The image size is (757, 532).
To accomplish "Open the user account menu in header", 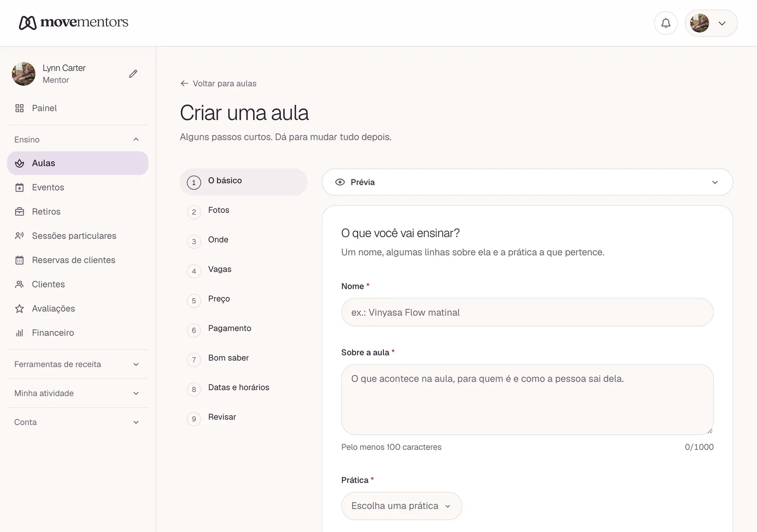I will coord(711,23).
